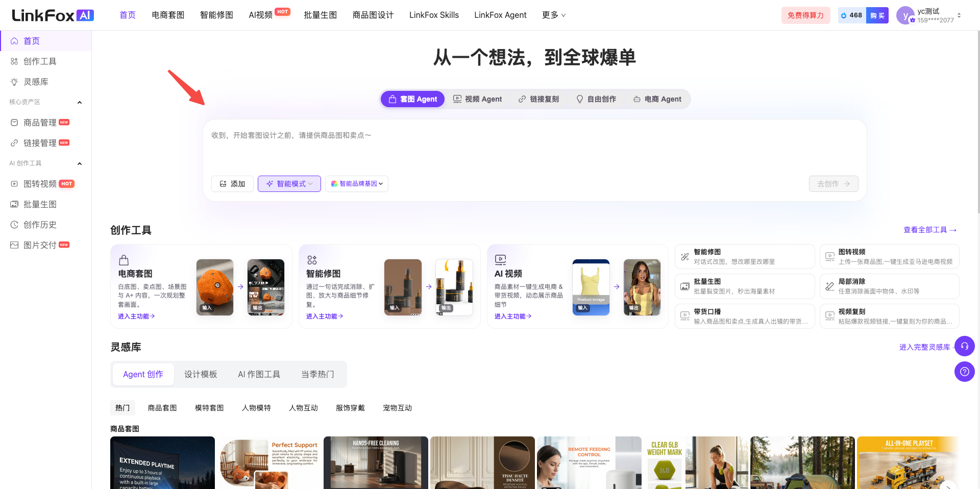Expand the account switcher arrows beside yc测试
This screenshot has height=489, width=980.
[x=959, y=15]
